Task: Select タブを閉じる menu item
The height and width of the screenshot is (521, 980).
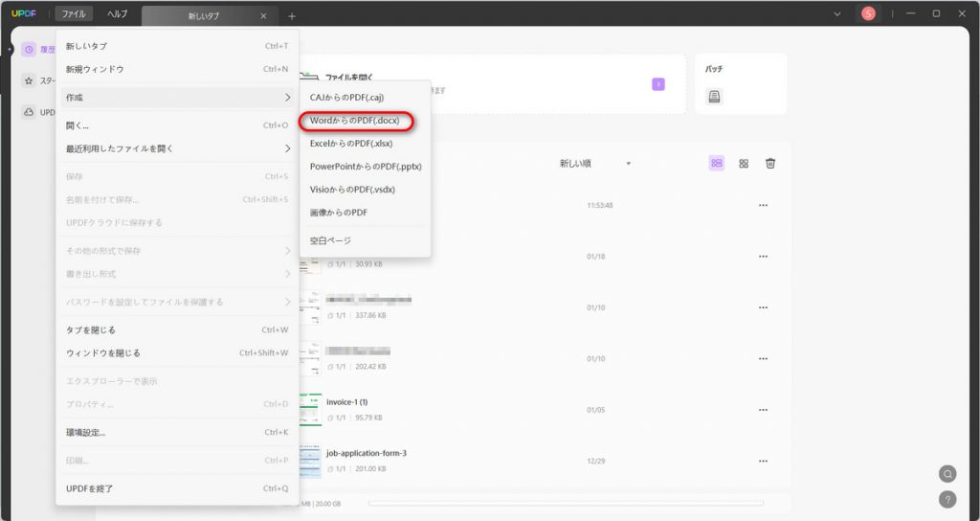Action: 177,330
